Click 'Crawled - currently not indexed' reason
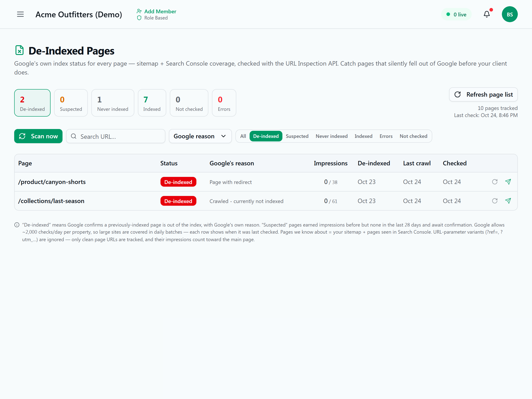This screenshot has width=532, height=399. (x=246, y=201)
